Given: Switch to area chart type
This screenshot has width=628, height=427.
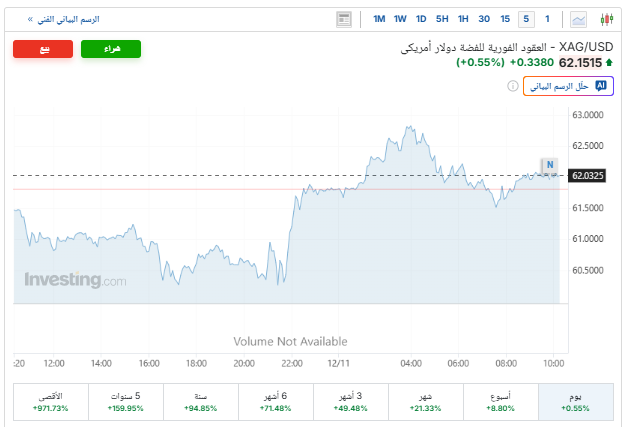Looking at the screenshot, I should (x=579, y=19).
